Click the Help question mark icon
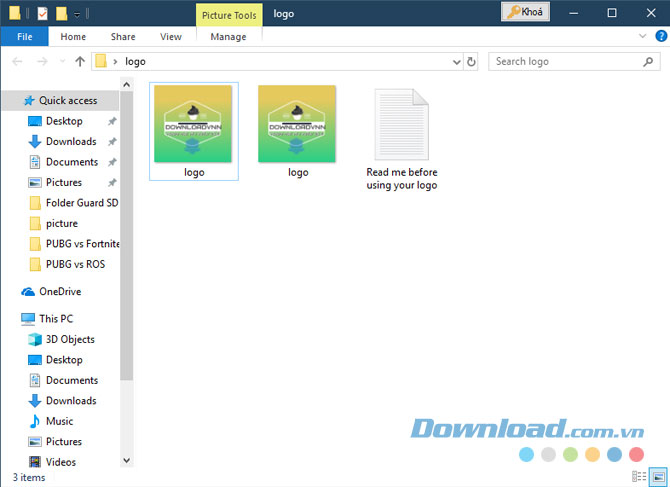Screen dimensions: 670x487 660,36
